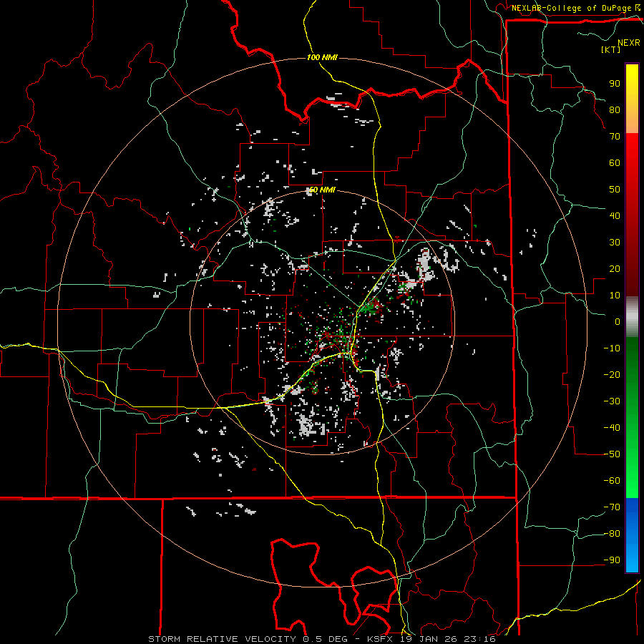Click the -80 value on the velocity scale

click(612, 534)
